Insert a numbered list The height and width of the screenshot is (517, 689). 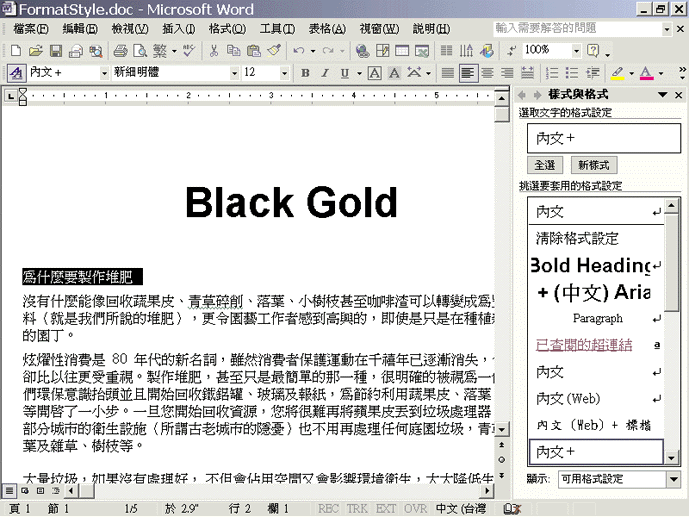tap(552, 73)
